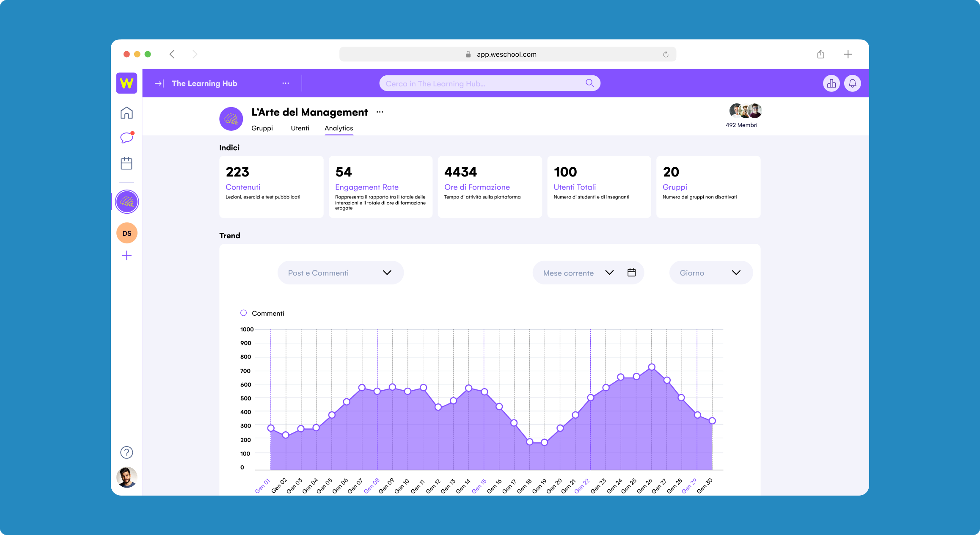This screenshot has width=980, height=535.
Task: Open the Contenuti index card
Action: pyautogui.click(x=271, y=187)
